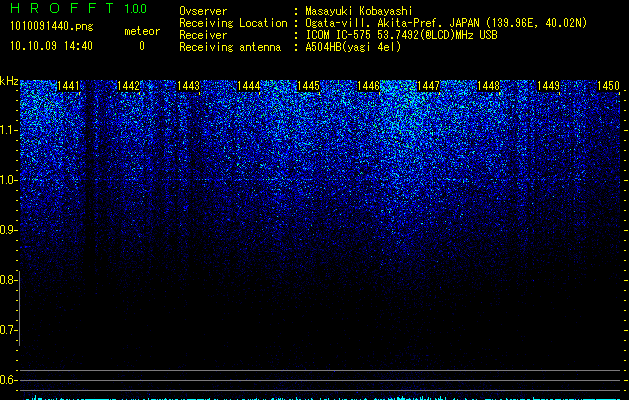Click the 1444 time marker

coord(248,86)
